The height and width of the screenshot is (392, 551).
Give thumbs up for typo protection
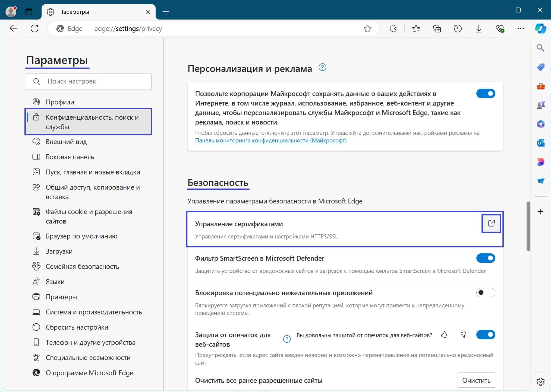coord(444,335)
